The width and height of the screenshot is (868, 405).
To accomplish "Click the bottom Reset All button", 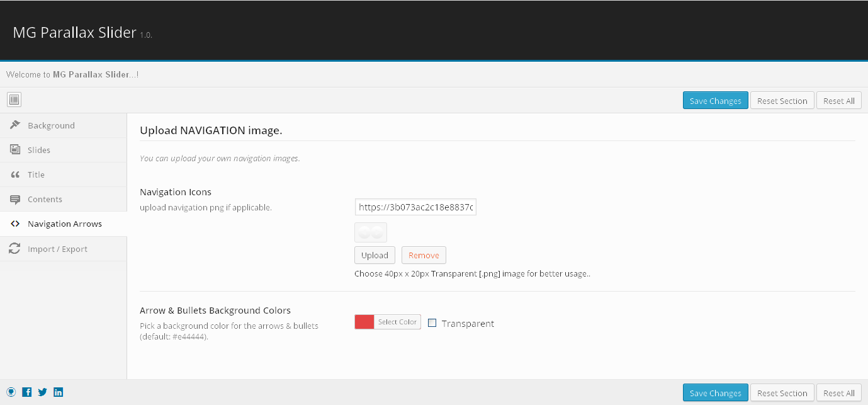I will (838, 393).
